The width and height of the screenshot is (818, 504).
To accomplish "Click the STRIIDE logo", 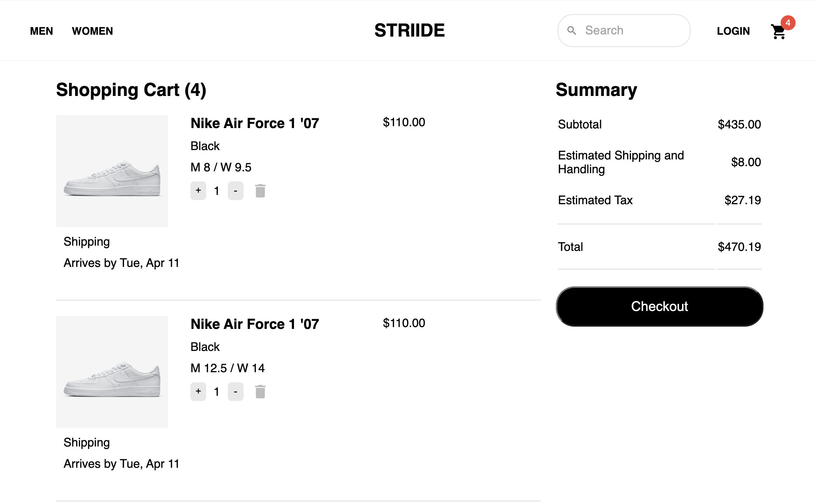I will click(409, 30).
